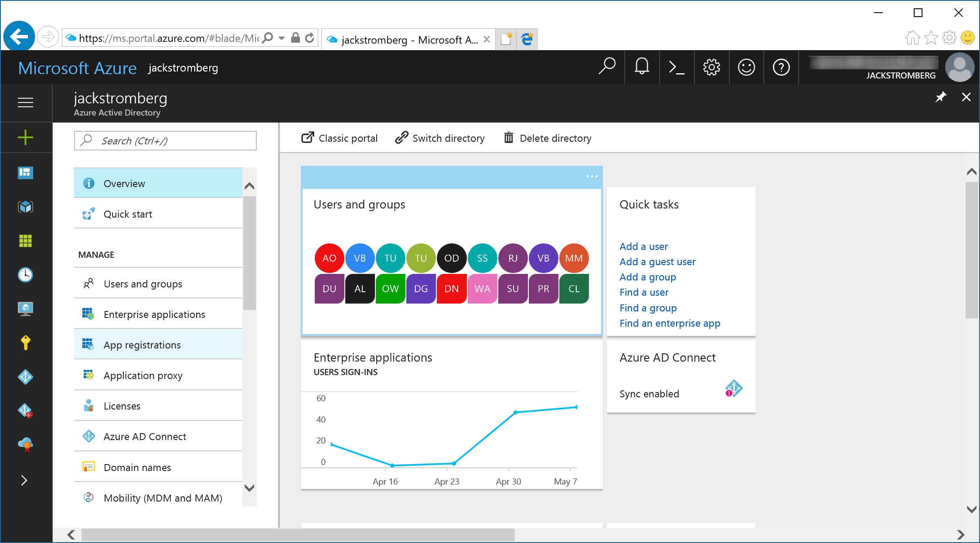Open Enterprise applications menu item
Image resolution: width=980 pixels, height=543 pixels.
(x=154, y=314)
